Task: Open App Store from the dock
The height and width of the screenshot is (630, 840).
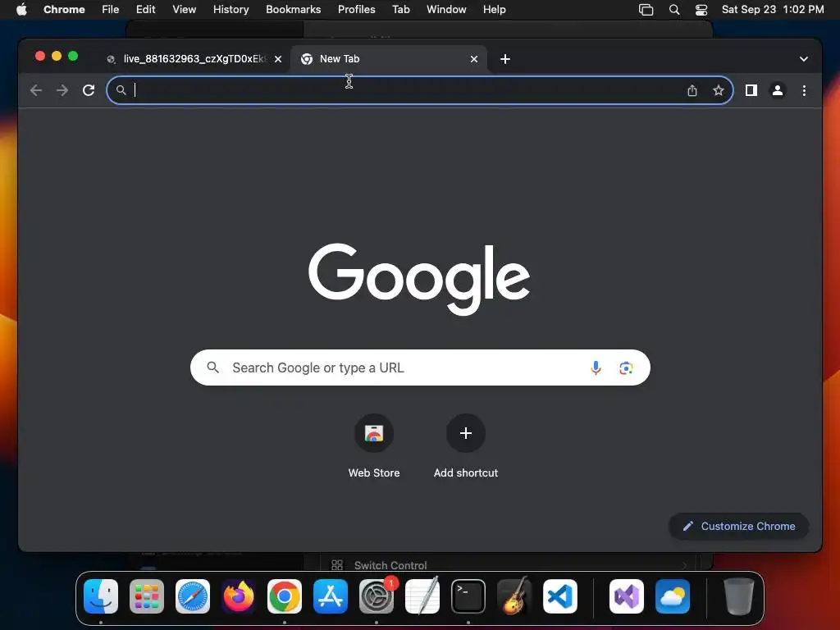Action: tap(331, 596)
